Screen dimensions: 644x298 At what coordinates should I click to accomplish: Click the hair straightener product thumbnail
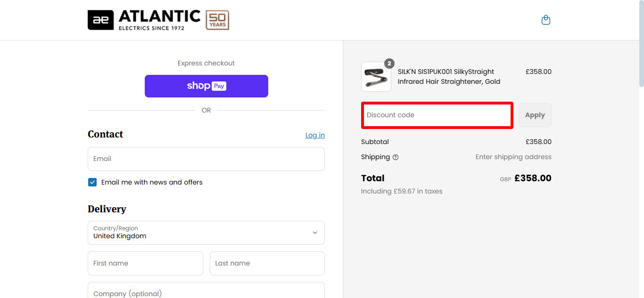click(376, 77)
